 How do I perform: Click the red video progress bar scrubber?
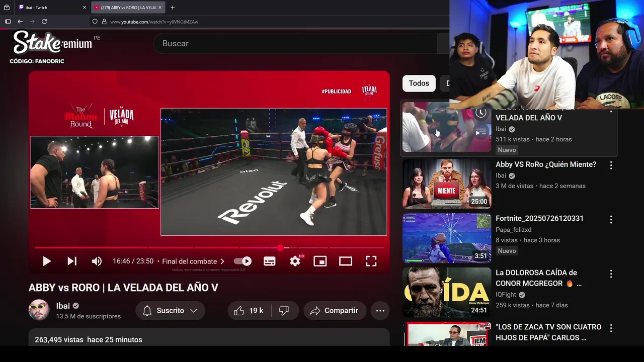click(x=280, y=247)
